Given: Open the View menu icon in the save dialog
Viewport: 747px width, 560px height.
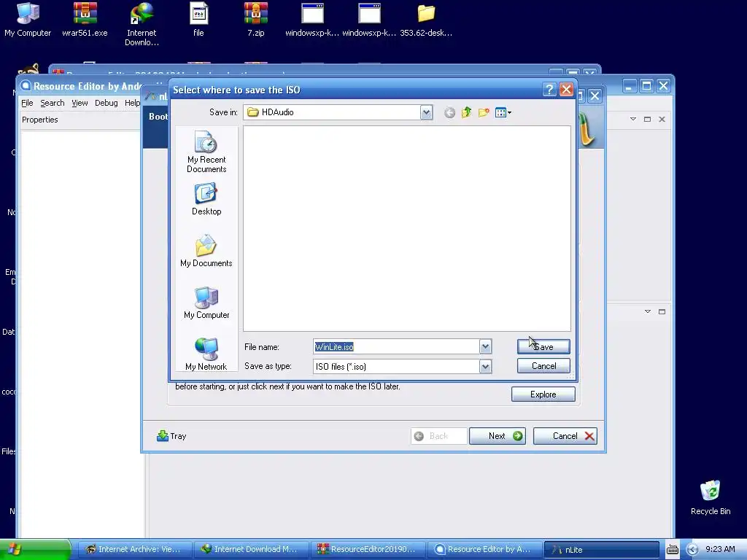Looking at the screenshot, I should pos(503,113).
